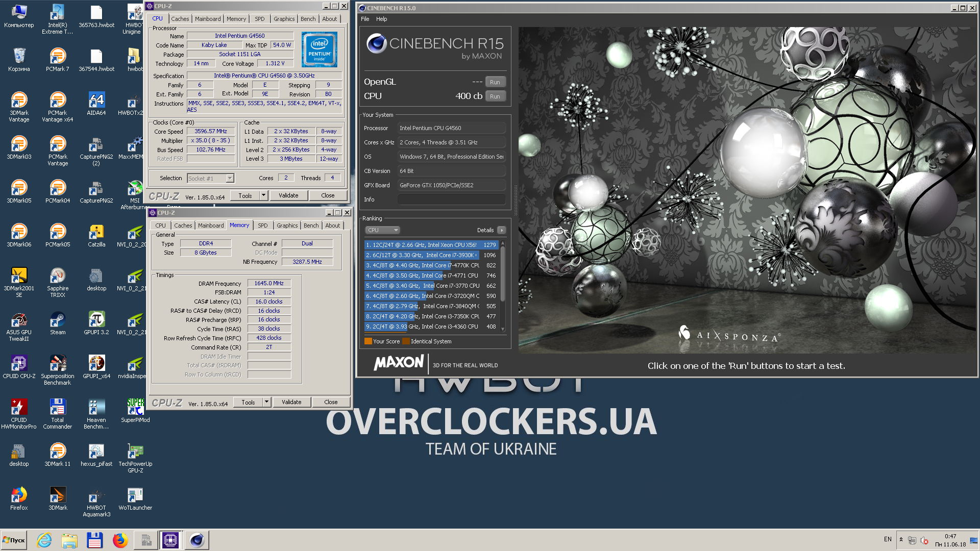Image resolution: width=980 pixels, height=551 pixels.
Task: Click the muted volume tray icon
Action: (x=924, y=540)
